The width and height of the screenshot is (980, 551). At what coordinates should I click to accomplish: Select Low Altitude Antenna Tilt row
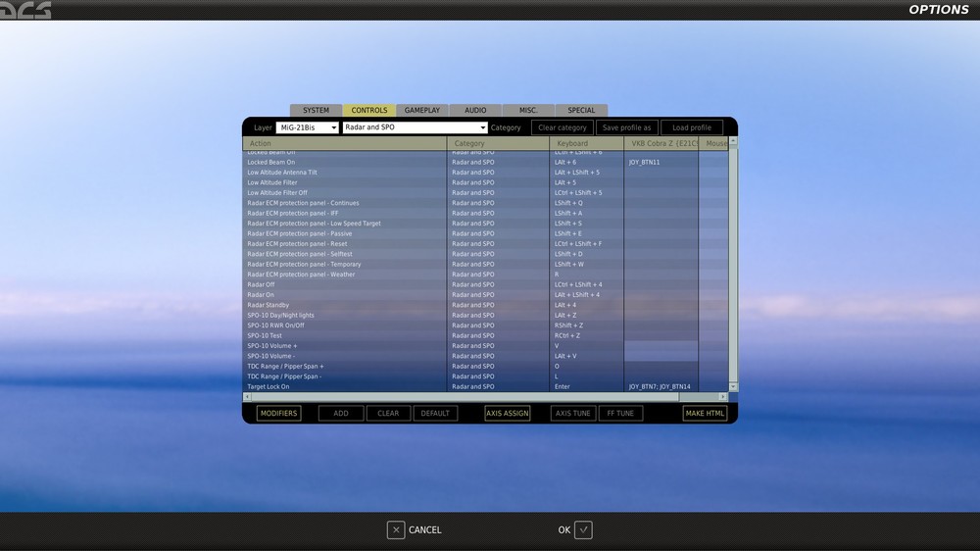tap(485, 172)
